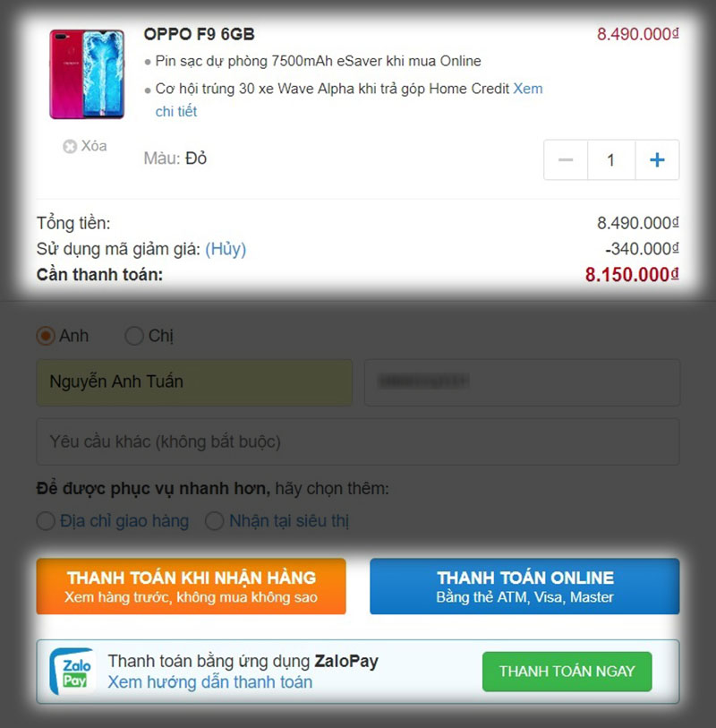This screenshot has width=716, height=728.
Task: Click the ZaloPay logo icon
Action: point(73,672)
